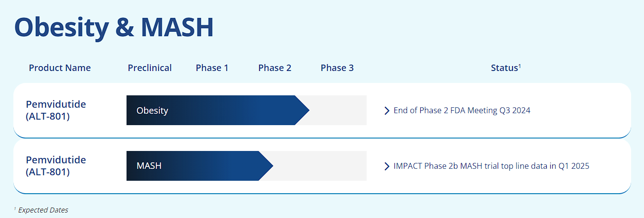The width and height of the screenshot is (644, 218).
Task: Click the Expected Dates footnote
Action: [x=43, y=210]
